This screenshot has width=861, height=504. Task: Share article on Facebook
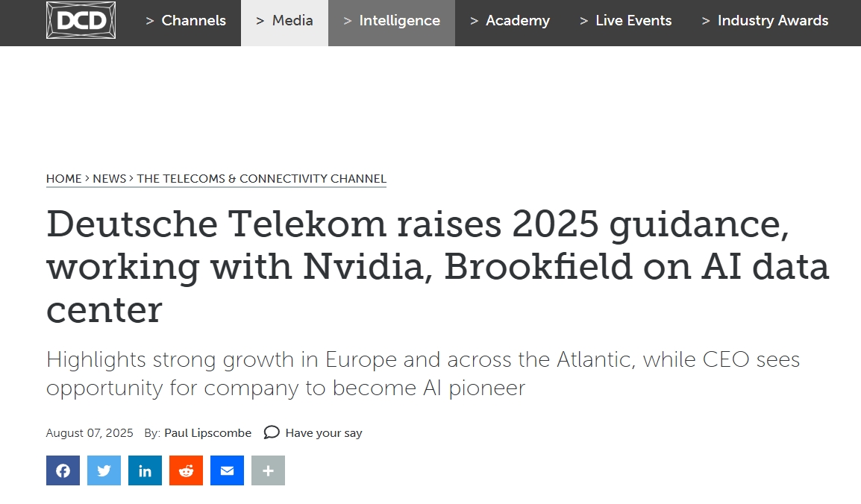63,470
